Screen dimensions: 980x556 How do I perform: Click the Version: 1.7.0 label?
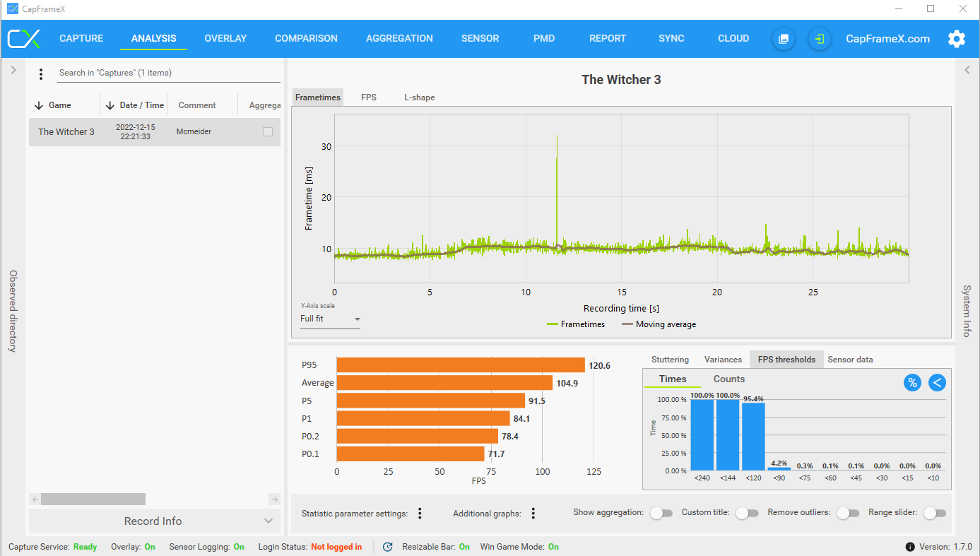[x=946, y=547]
